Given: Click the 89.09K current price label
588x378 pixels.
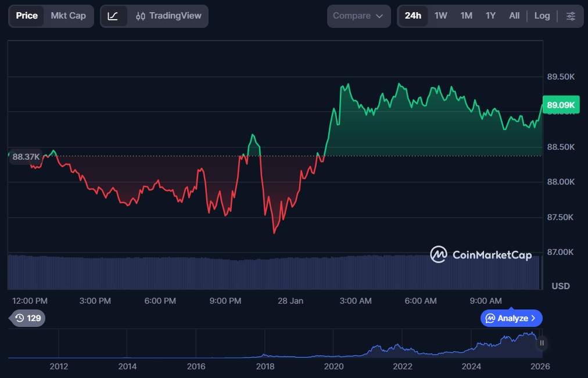Looking at the screenshot, I should (560, 105).
